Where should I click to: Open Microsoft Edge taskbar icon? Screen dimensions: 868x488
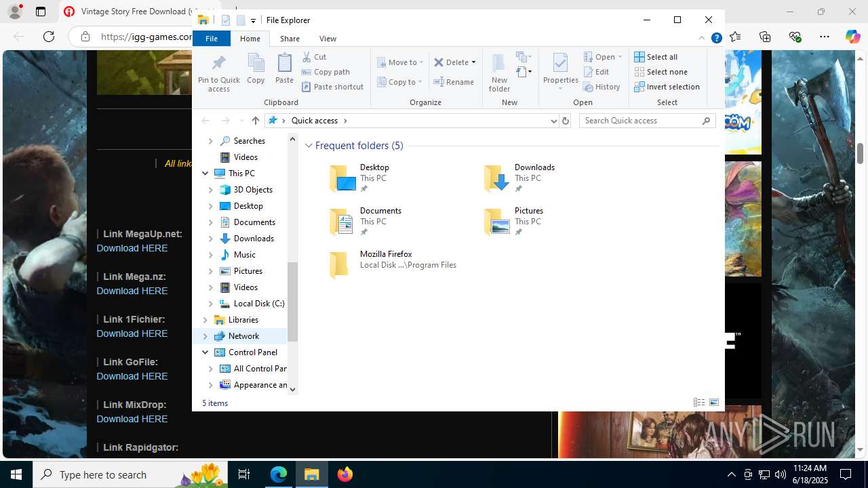(279, 474)
